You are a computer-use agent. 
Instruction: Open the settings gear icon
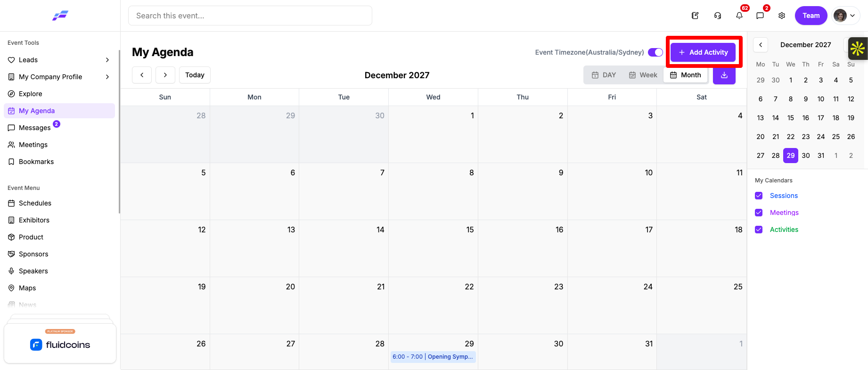click(x=782, y=16)
